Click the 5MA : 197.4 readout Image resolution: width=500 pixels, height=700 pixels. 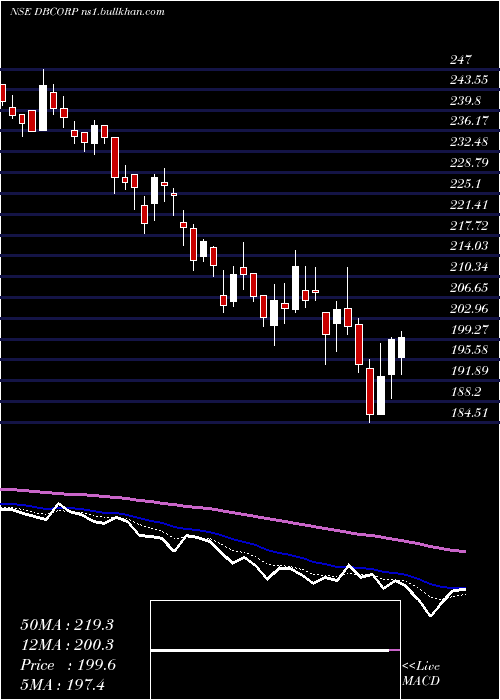point(62,684)
